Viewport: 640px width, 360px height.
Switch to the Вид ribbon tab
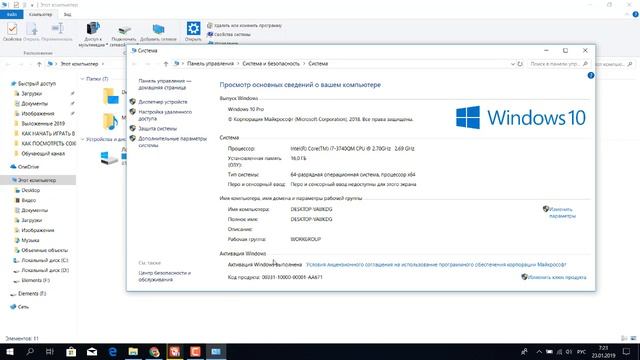[67, 14]
